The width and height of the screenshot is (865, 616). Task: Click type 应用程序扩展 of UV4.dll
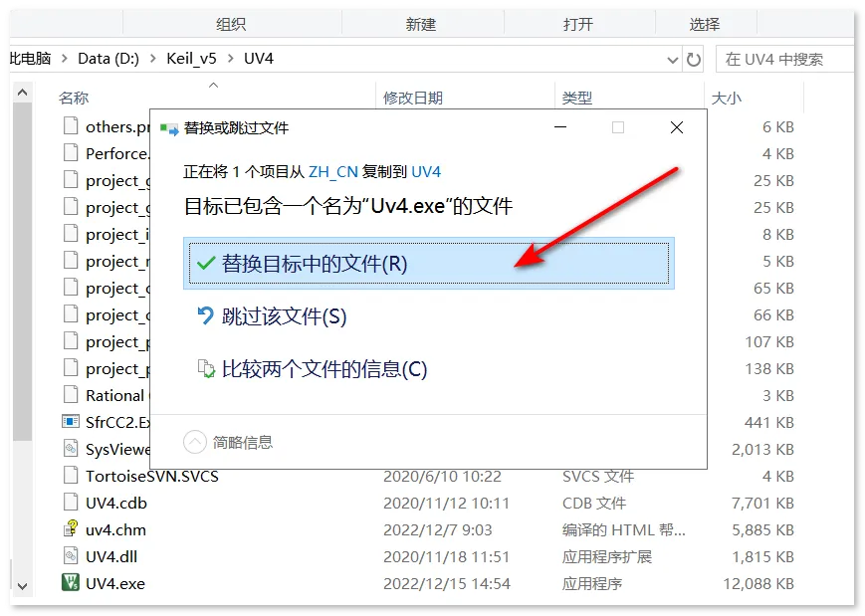(607, 556)
